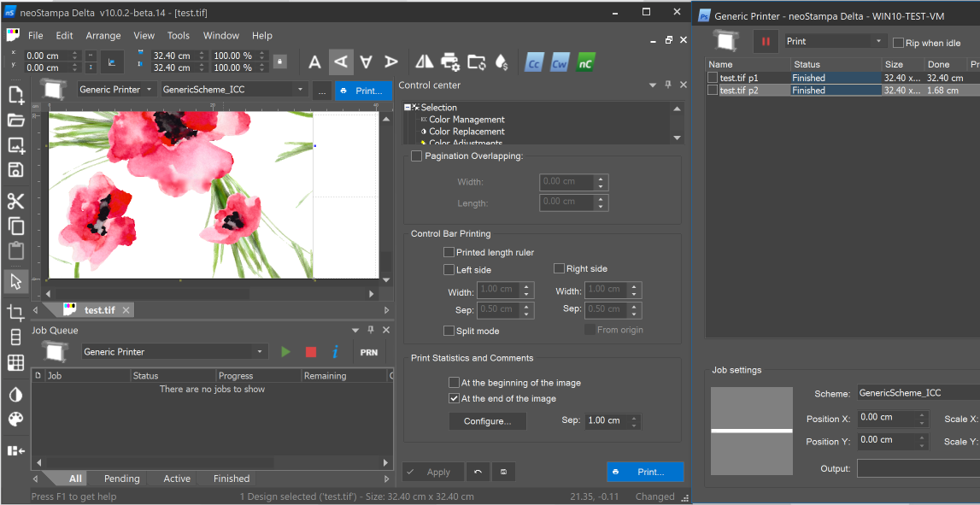
Task: Uncheck At the end of the image
Action: click(455, 398)
